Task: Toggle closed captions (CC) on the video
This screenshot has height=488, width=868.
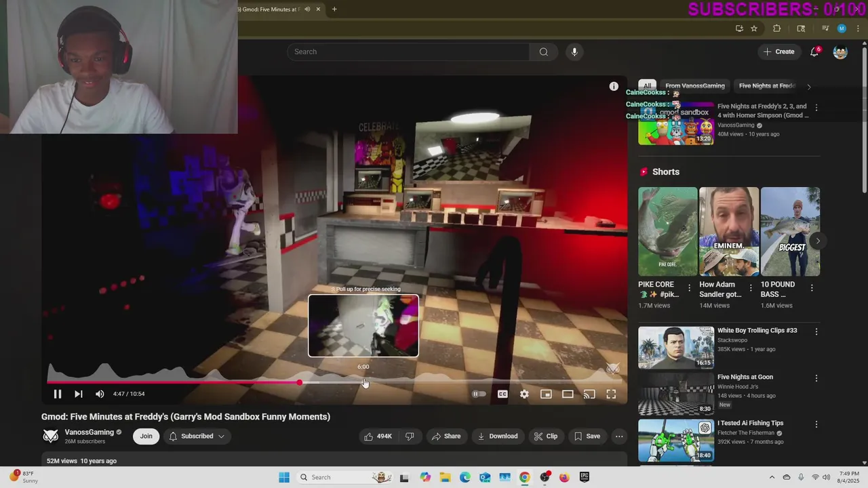Action: click(x=502, y=394)
